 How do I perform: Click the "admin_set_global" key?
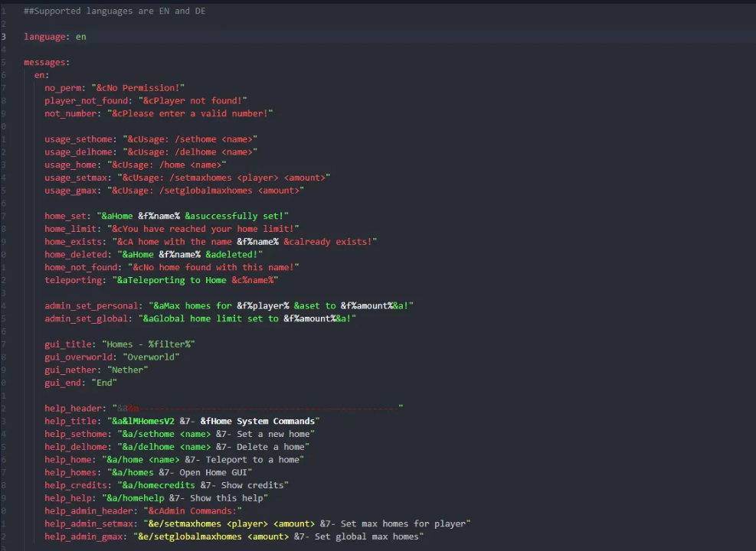click(86, 319)
